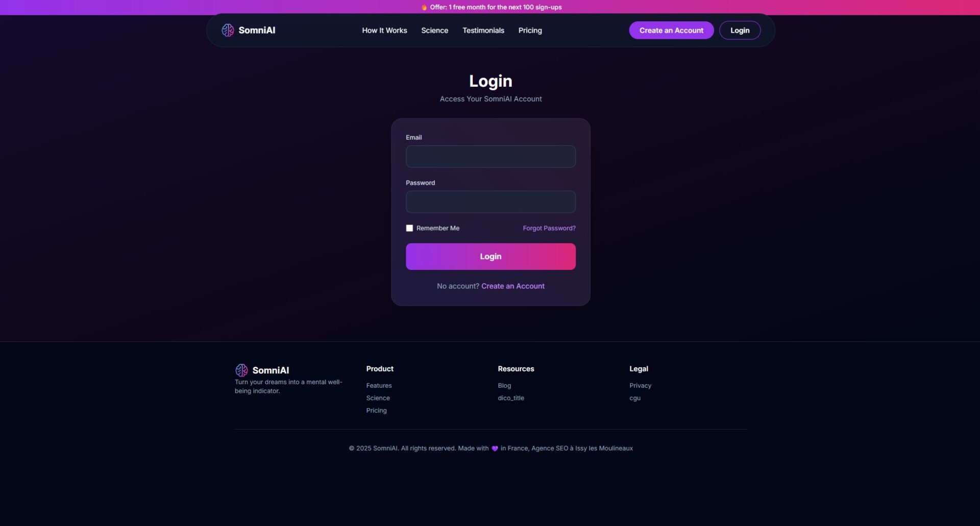This screenshot has height=526, width=980.
Task: Click the Product footer heading
Action: (380, 369)
